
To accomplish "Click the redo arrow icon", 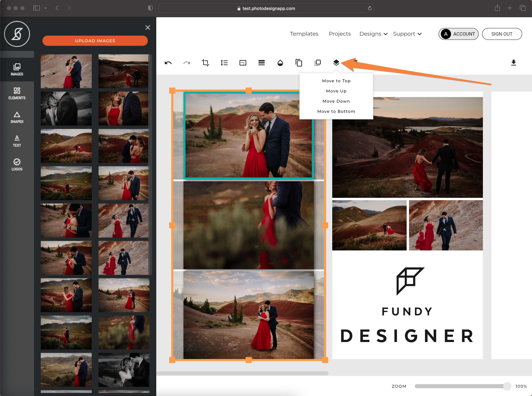I will coord(187,63).
